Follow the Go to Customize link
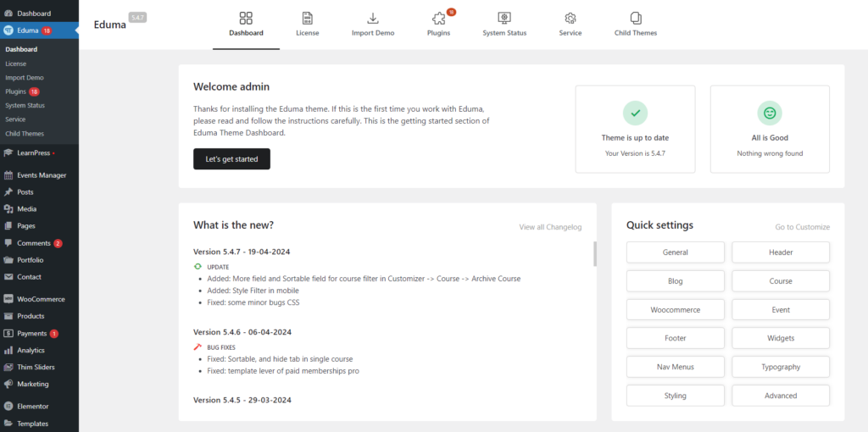 tap(802, 227)
